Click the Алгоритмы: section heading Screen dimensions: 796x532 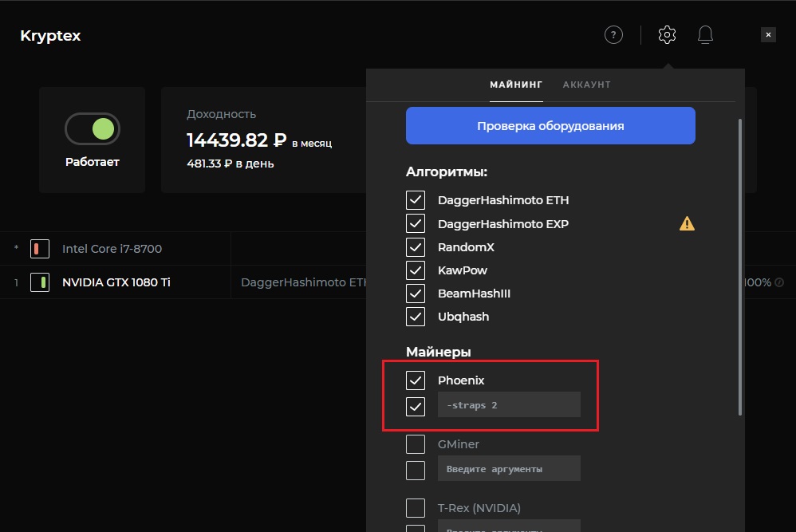447,172
